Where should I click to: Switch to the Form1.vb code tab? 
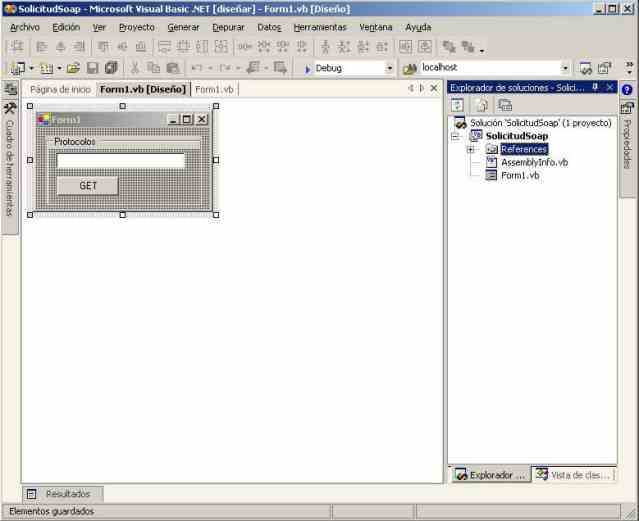point(214,89)
